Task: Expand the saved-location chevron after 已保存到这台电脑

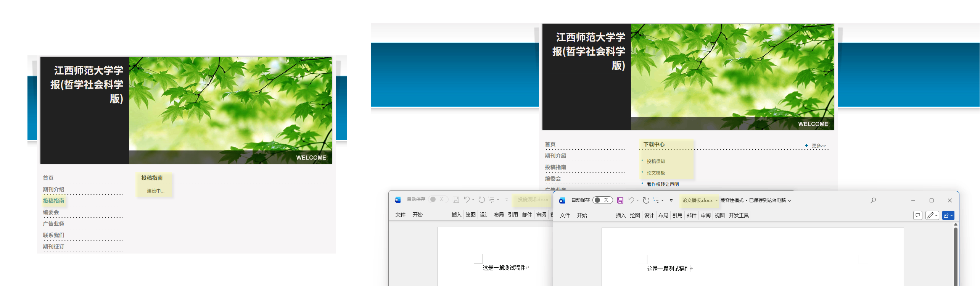Action: pyautogui.click(x=790, y=200)
